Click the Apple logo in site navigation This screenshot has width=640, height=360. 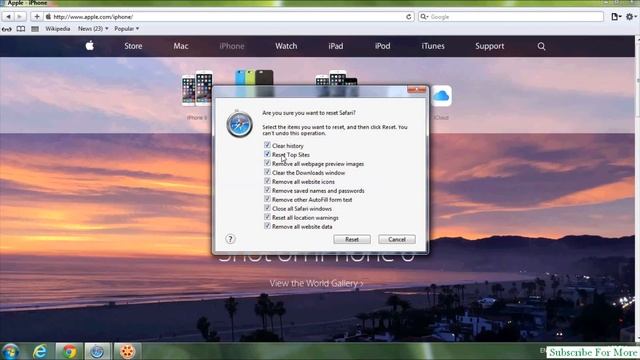90,46
